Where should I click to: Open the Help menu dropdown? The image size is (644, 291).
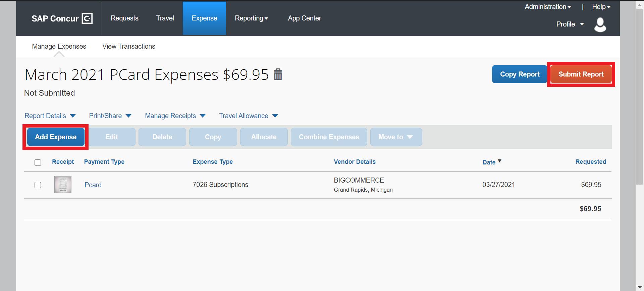(601, 7)
